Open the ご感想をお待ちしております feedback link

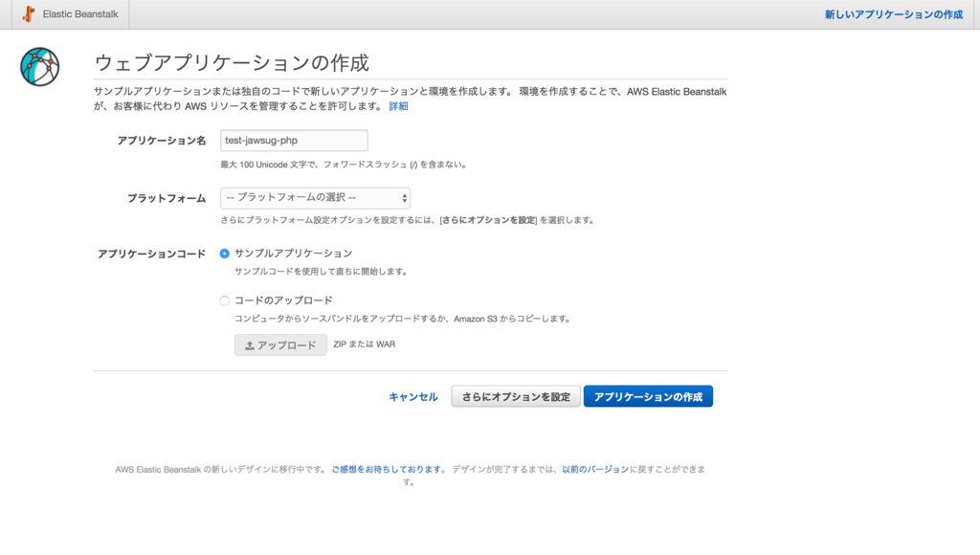pyautogui.click(x=387, y=470)
